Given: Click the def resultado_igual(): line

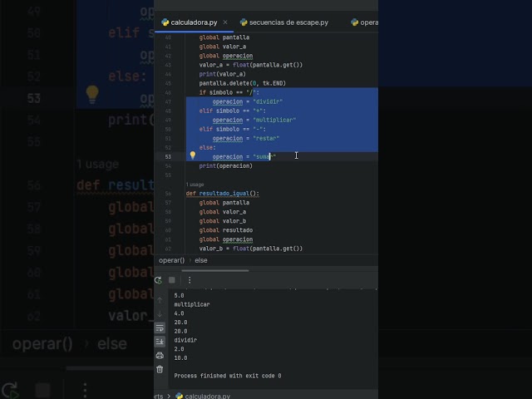Looking at the screenshot, I should (x=222, y=194).
